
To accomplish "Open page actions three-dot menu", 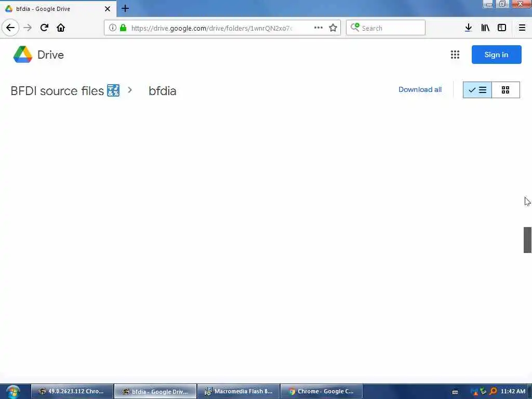I will pyautogui.click(x=318, y=28).
